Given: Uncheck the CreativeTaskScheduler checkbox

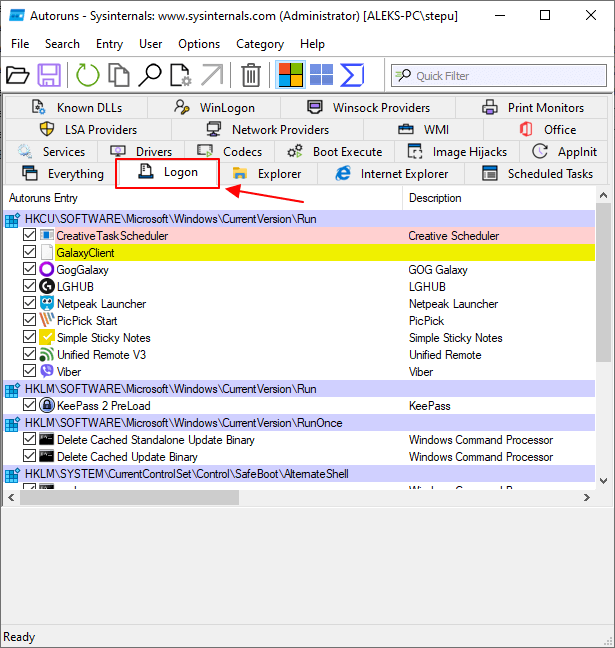Looking at the screenshot, I should tap(29, 235).
